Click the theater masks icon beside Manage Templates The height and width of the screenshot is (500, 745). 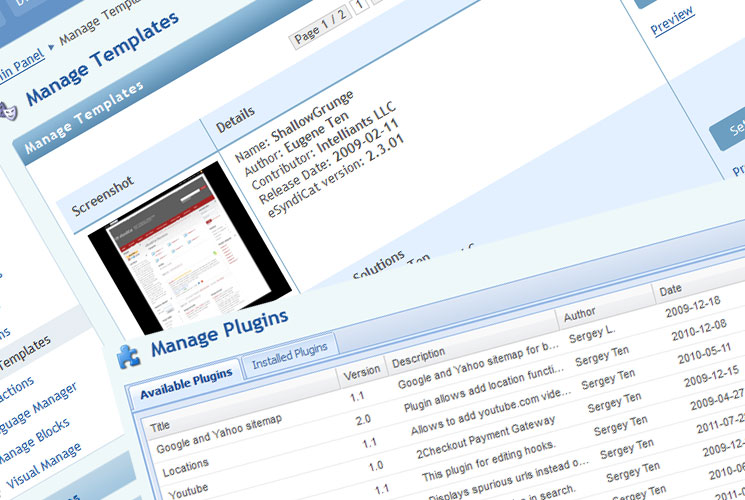8,113
